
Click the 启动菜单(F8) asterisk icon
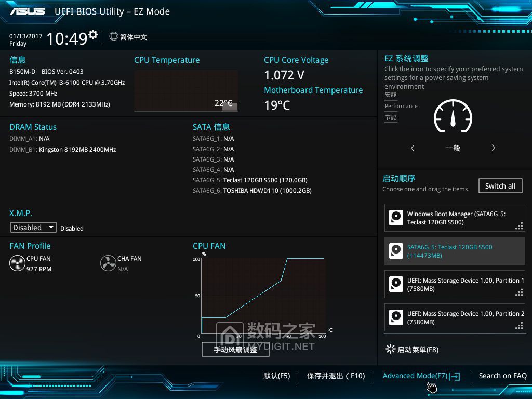tap(390, 349)
